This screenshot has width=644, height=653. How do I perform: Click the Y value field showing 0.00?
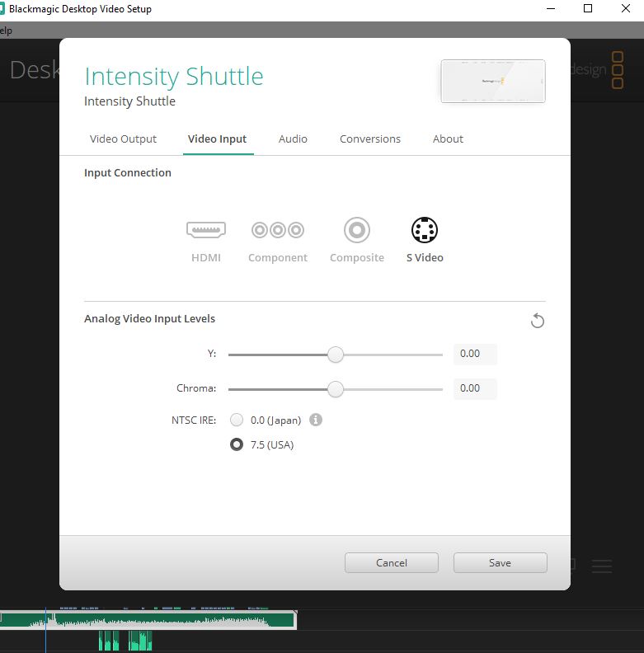475,354
